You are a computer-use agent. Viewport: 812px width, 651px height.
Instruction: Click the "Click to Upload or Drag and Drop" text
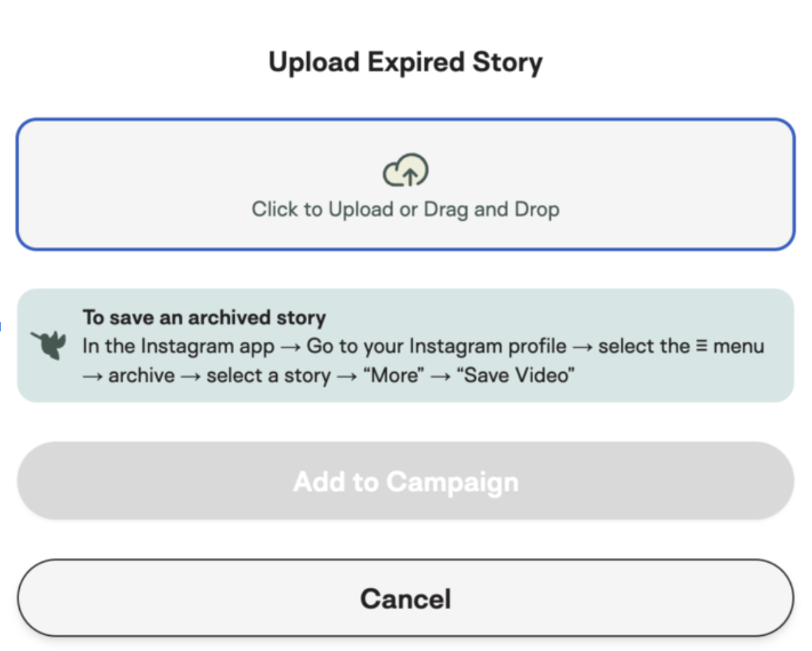[x=405, y=210]
